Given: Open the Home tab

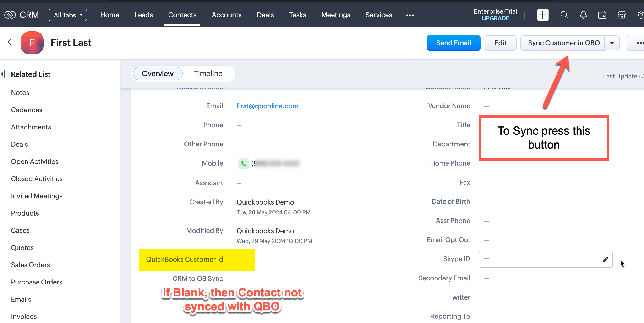Looking at the screenshot, I should 109,15.
